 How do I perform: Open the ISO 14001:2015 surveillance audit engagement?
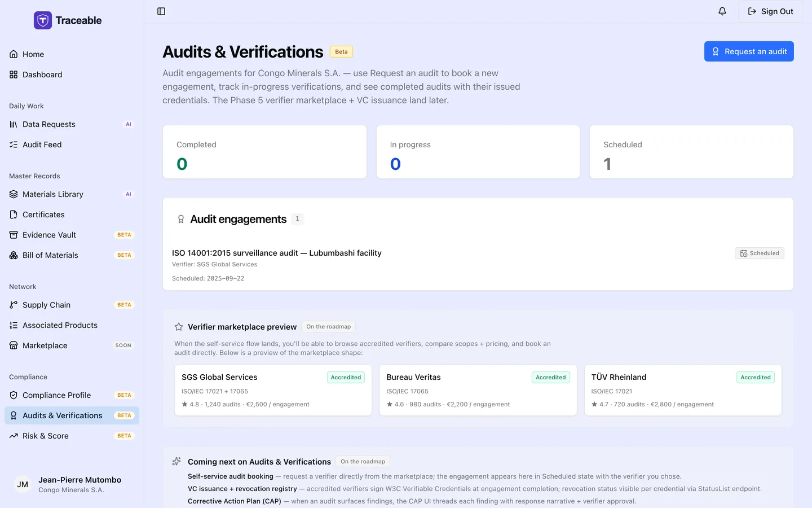point(478,265)
